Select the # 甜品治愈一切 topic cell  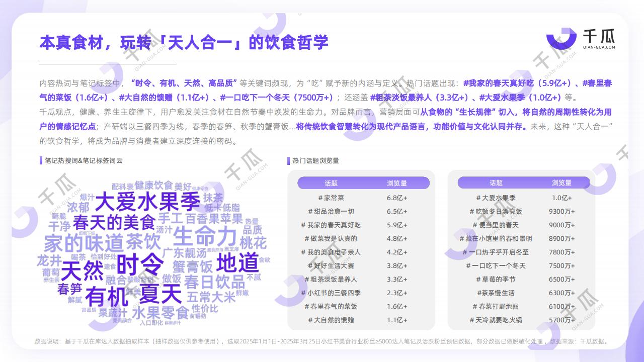pyautogui.click(x=331, y=212)
